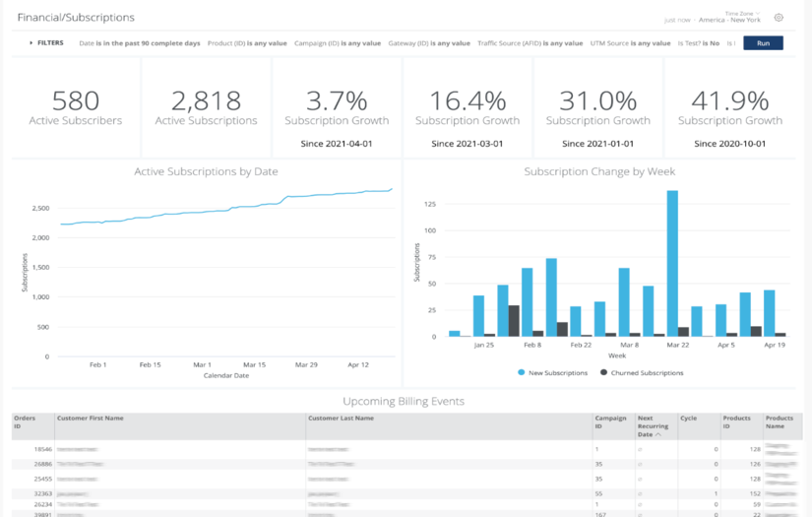Image resolution: width=812 pixels, height=517 pixels.
Task: Click the tallest Mar 22 blue bar
Action: [x=672, y=263]
